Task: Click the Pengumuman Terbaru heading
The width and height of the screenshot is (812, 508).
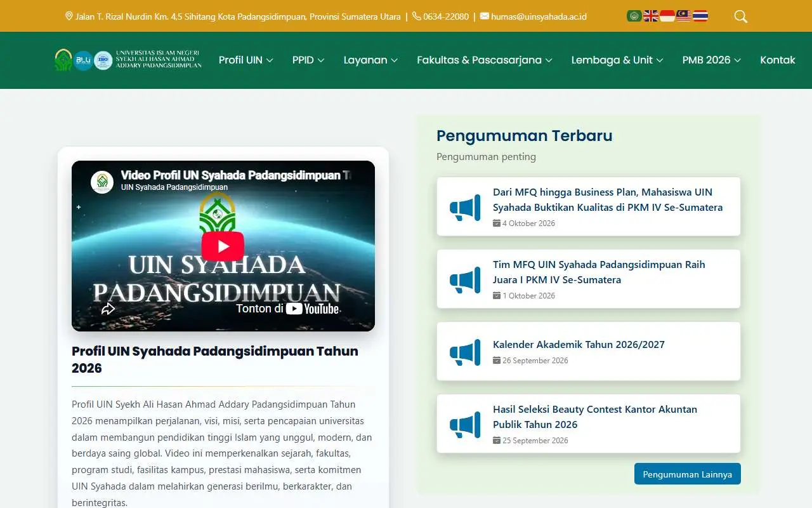Action: click(x=525, y=135)
